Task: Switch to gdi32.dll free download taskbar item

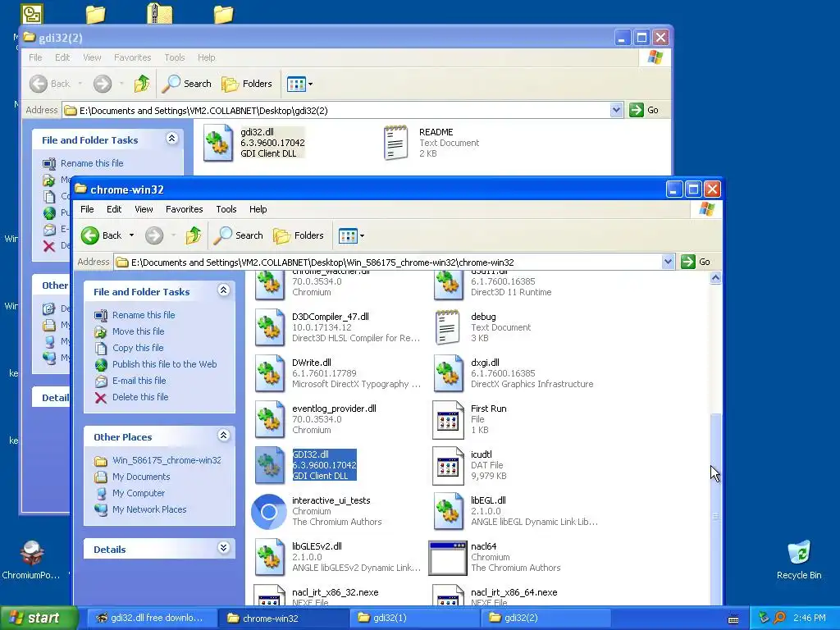Action: point(151,618)
